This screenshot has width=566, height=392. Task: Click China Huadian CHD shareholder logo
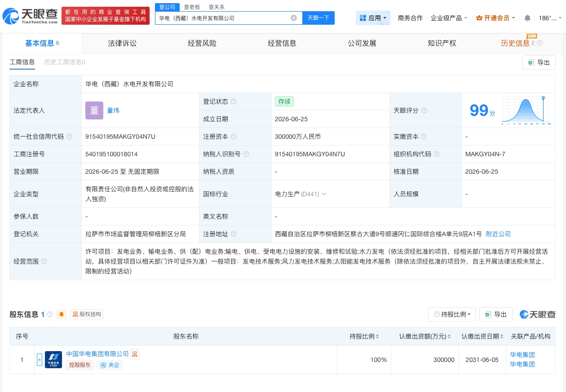(53, 360)
